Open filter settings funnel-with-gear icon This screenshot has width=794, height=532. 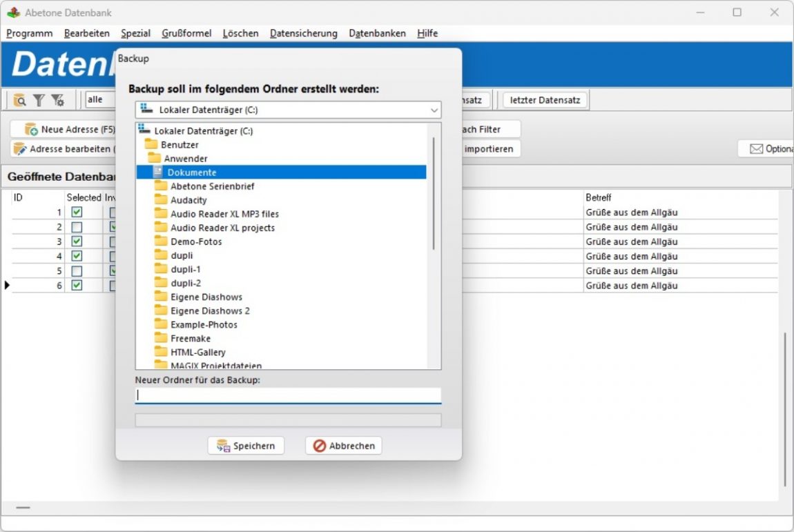click(58, 100)
